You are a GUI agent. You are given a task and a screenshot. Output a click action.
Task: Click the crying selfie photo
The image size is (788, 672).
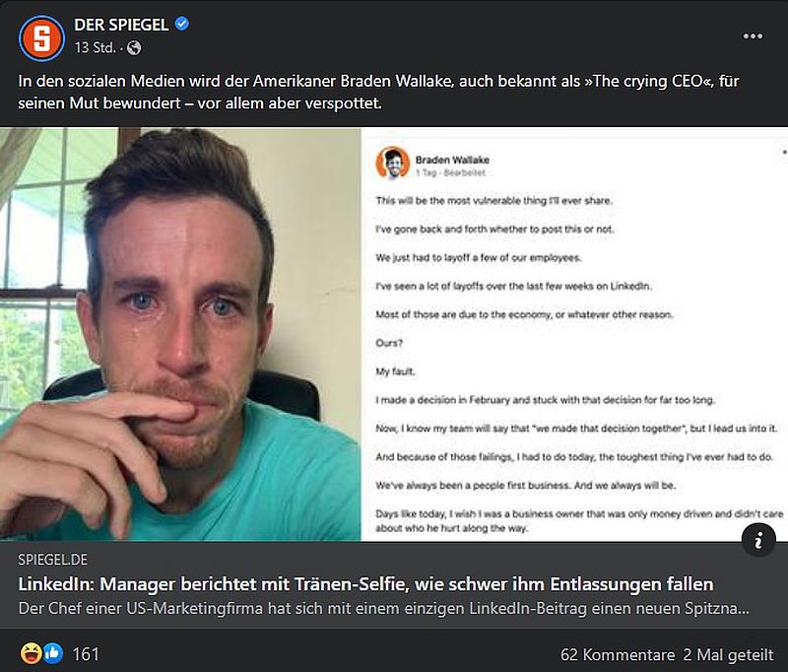(180, 335)
